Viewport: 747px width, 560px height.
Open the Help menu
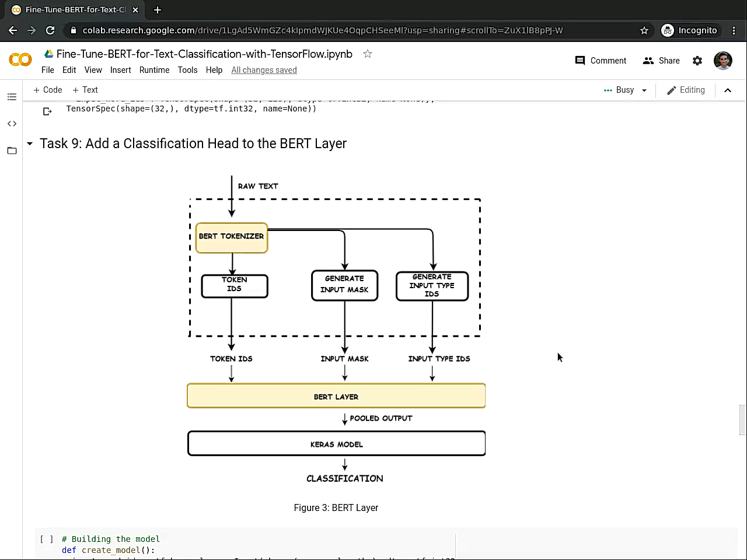pyautogui.click(x=214, y=70)
